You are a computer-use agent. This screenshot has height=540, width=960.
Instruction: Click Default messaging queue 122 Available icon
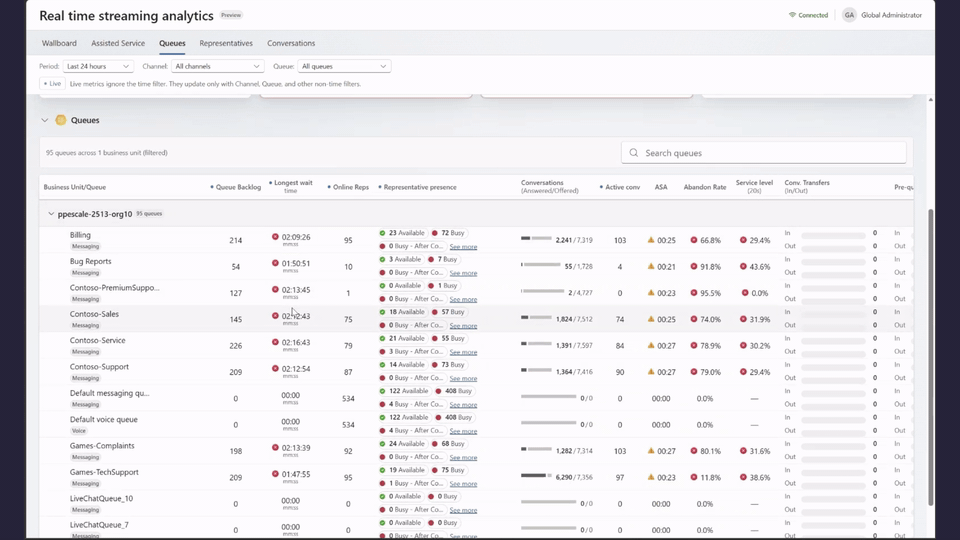382,391
